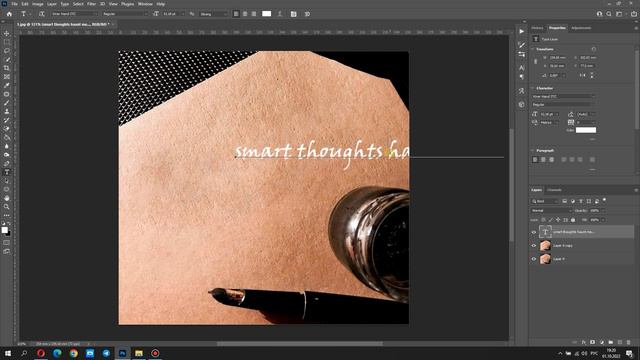Switch to the Adjustments tab
This screenshot has height=360, width=640.
(581, 28)
